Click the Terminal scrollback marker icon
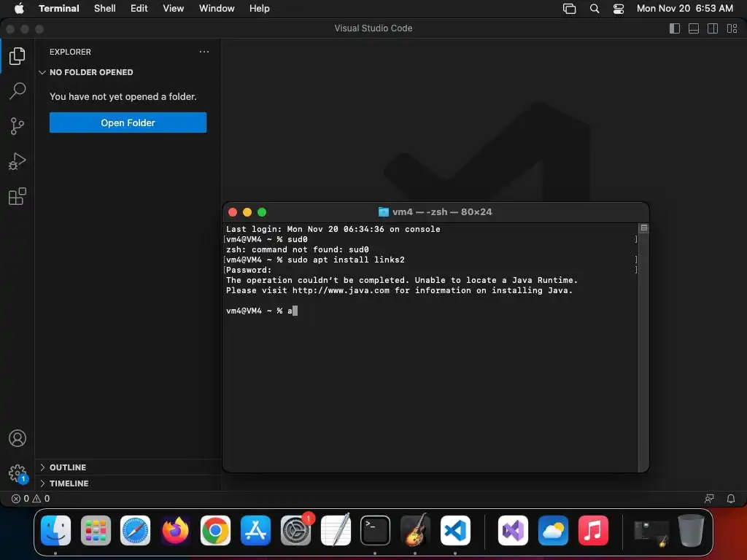 643,228
